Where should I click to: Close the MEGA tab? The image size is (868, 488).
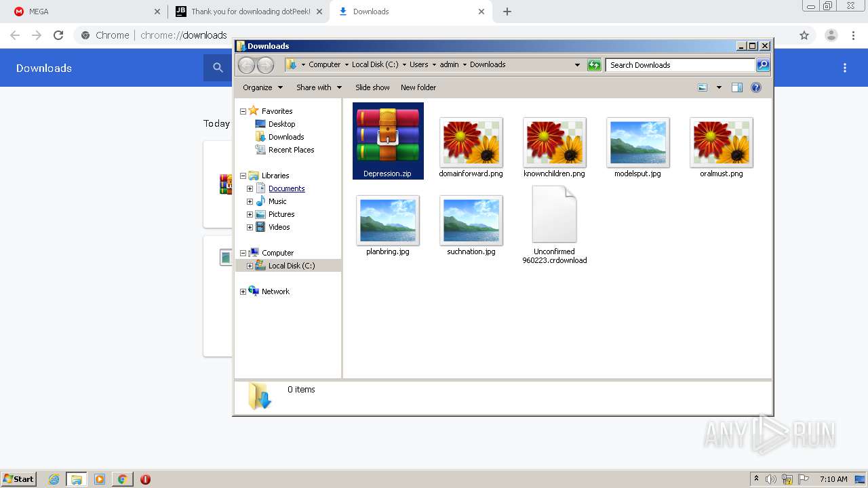157,12
